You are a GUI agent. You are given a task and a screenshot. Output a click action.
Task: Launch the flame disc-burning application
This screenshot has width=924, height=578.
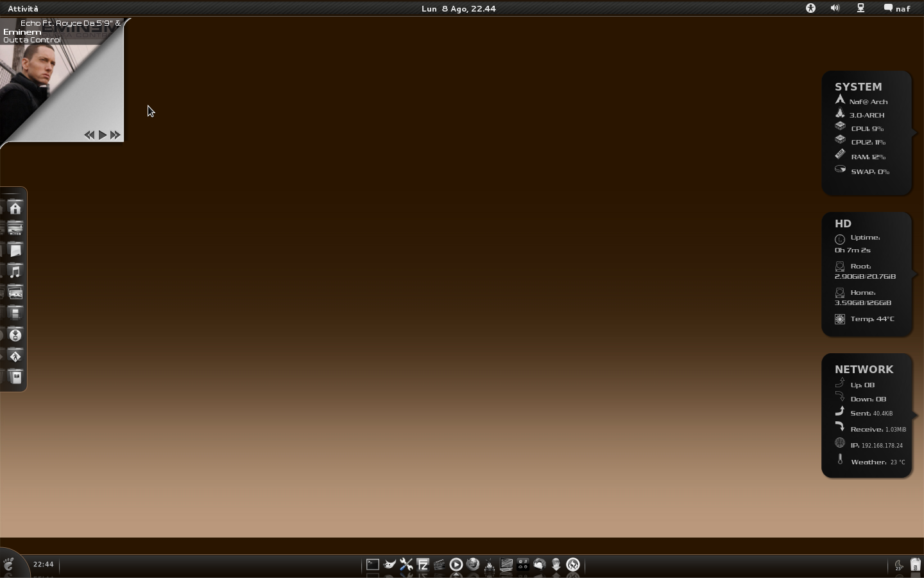573,565
